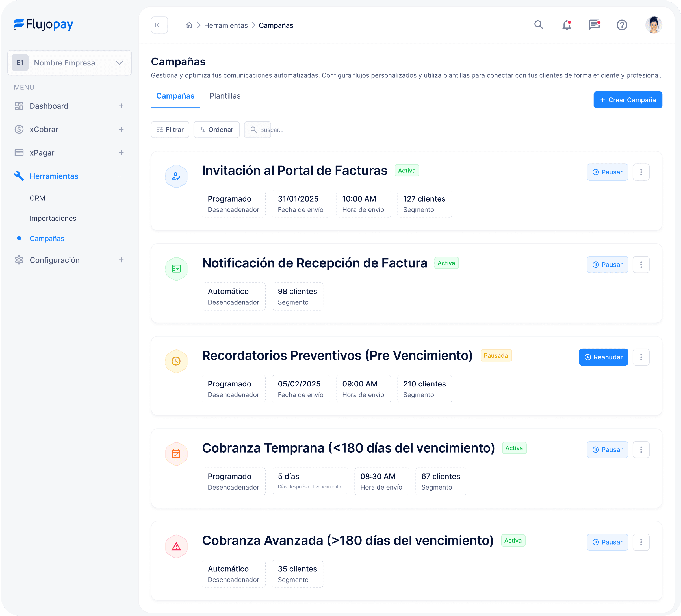Click the Filtrar button
Image resolution: width=681 pixels, height=616 pixels.
tap(170, 130)
